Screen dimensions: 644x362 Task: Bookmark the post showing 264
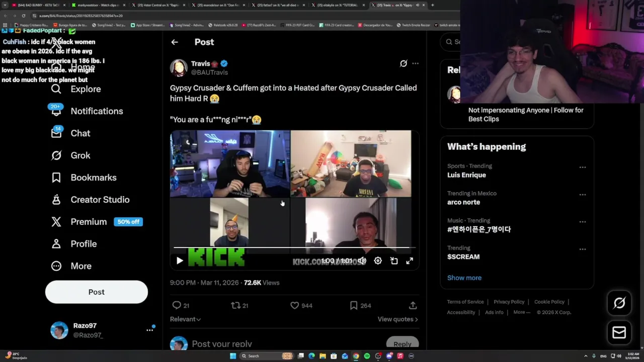(x=354, y=305)
